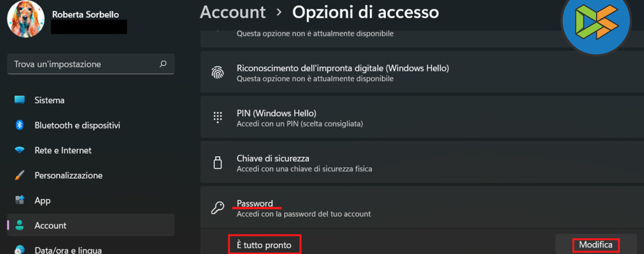Click the Personalizzazione paintbrush icon
644x254 pixels.
click(20, 175)
